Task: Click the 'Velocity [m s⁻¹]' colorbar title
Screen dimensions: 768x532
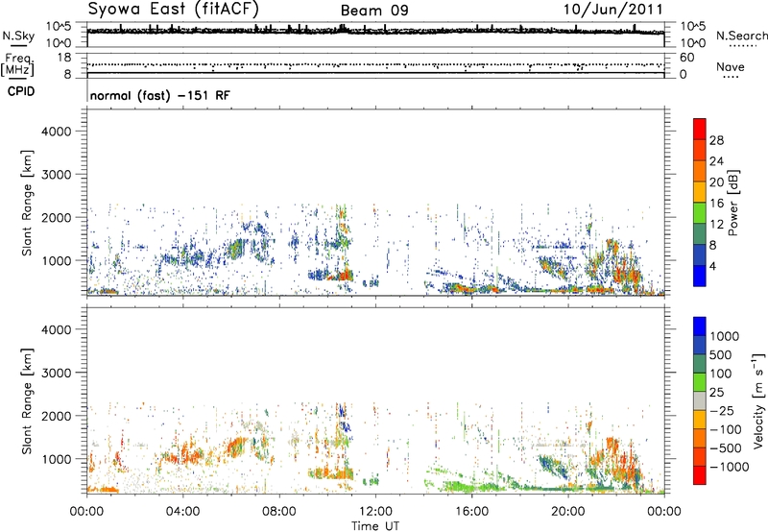Action: (758, 400)
